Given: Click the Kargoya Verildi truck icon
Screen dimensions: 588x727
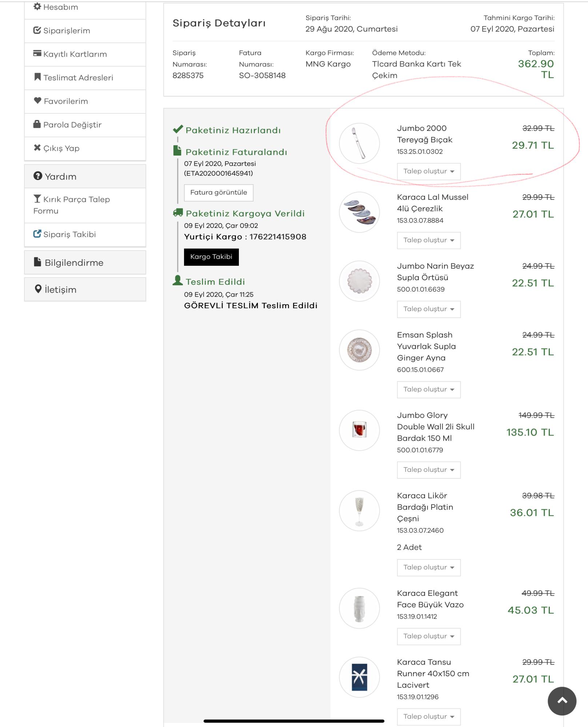Looking at the screenshot, I should (178, 213).
